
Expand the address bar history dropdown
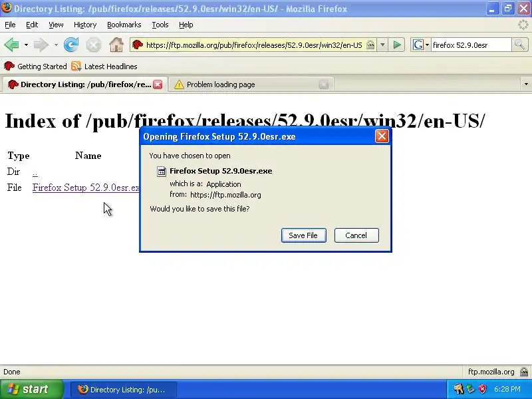[382, 45]
